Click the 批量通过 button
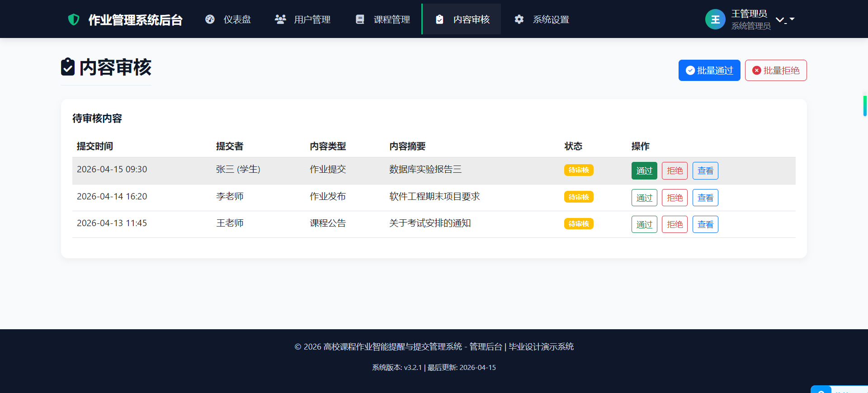 (709, 71)
